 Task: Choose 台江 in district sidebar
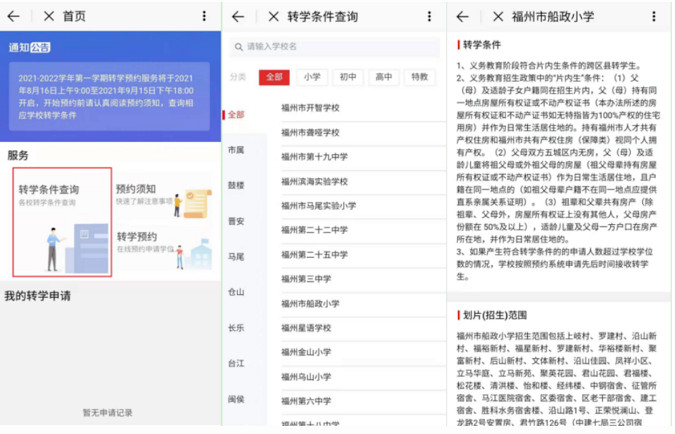(236, 363)
